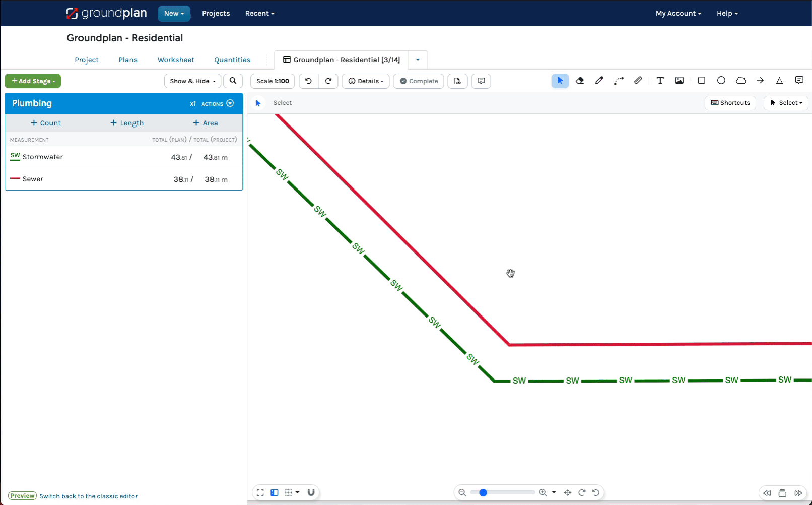Image resolution: width=812 pixels, height=505 pixels.
Task: Select the Text annotation tool
Action: pos(660,81)
